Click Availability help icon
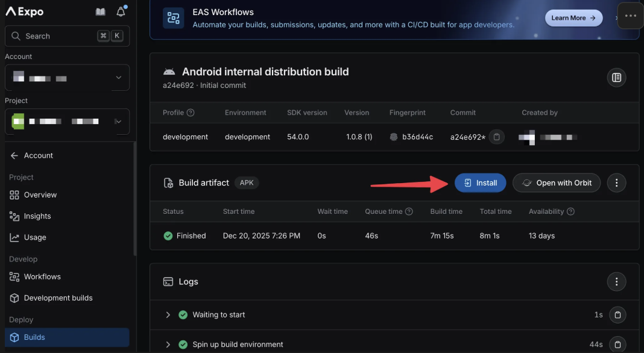The height and width of the screenshot is (353, 644). point(570,212)
